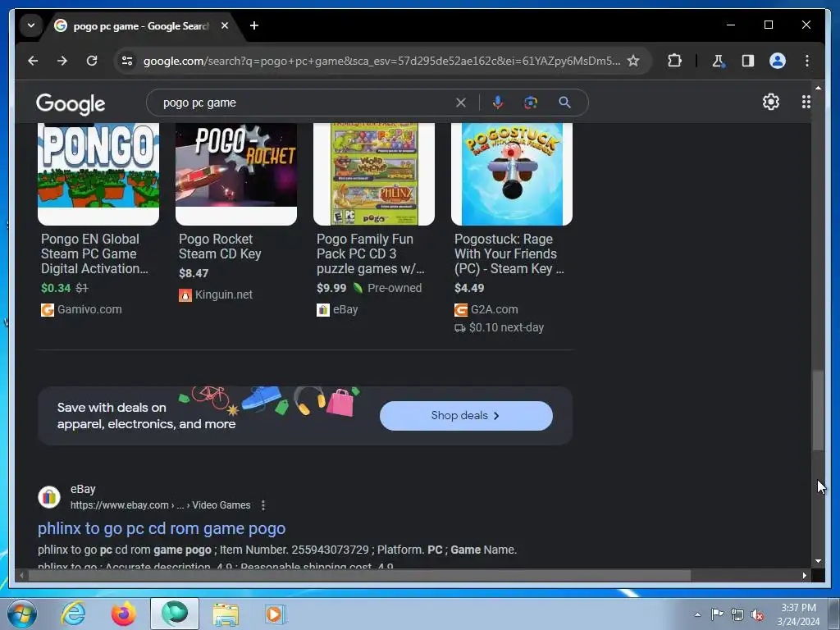This screenshot has height=630, width=840.
Task: Open the Pogostuck game thumbnail
Action: (512, 174)
